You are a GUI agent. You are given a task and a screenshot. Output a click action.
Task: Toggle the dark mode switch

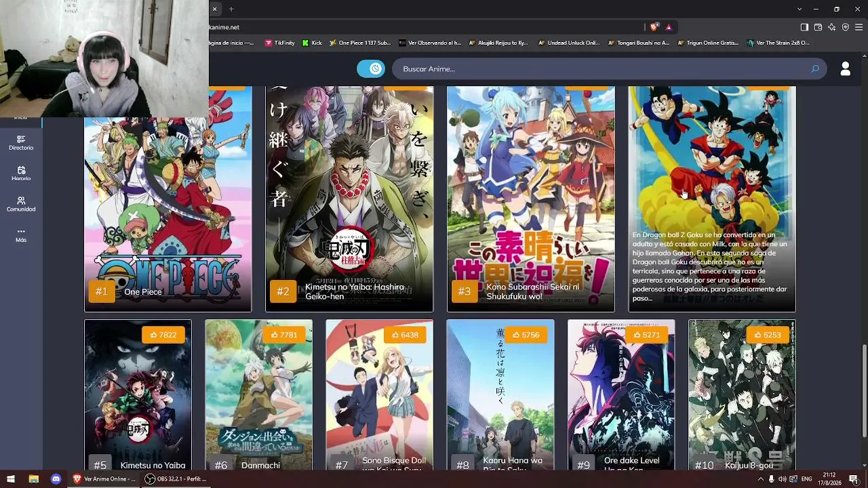click(371, 68)
